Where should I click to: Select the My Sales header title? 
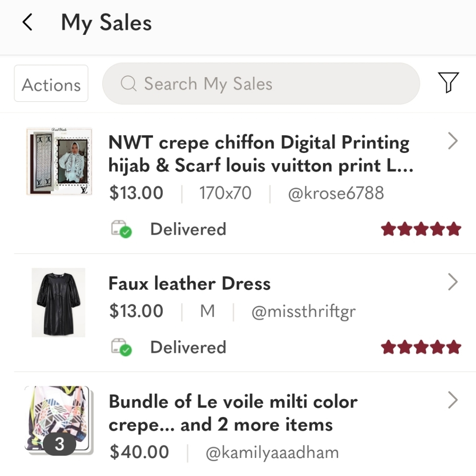[106, 22]
